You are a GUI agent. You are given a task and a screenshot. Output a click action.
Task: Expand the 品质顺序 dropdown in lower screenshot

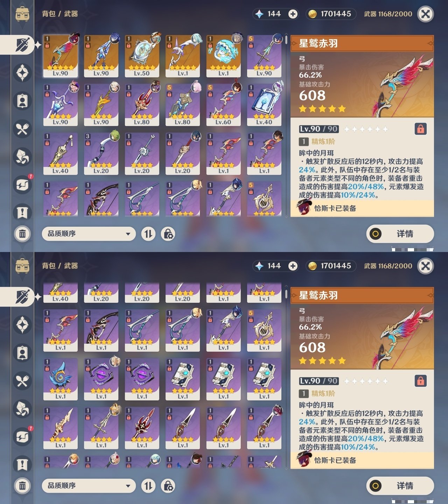(x=89, y=486)
